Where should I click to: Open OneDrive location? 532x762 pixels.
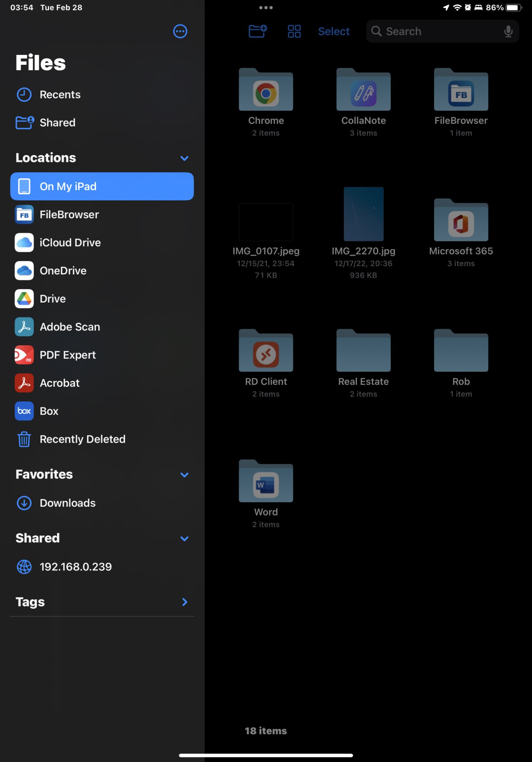102,271
